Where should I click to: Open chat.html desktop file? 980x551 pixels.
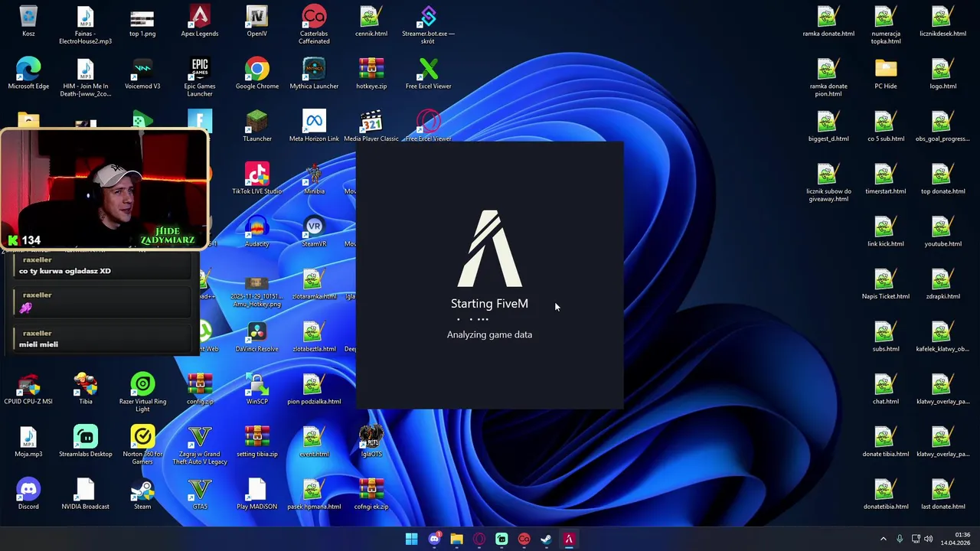point(886,389)
